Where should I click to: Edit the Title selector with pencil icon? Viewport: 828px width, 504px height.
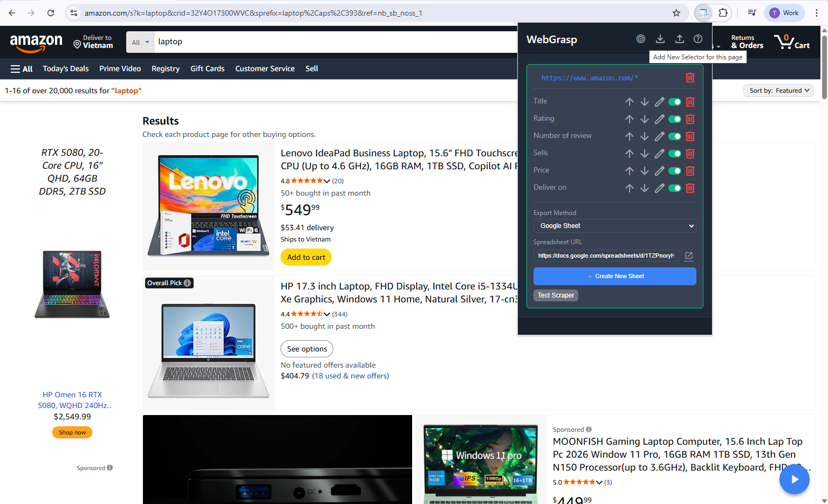point(659,102)
